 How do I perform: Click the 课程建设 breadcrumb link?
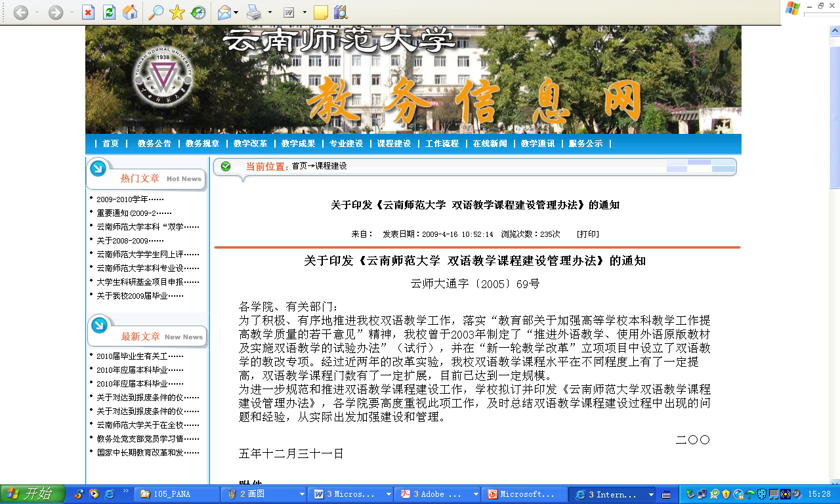pyautogui.click(x=331, y=166)
